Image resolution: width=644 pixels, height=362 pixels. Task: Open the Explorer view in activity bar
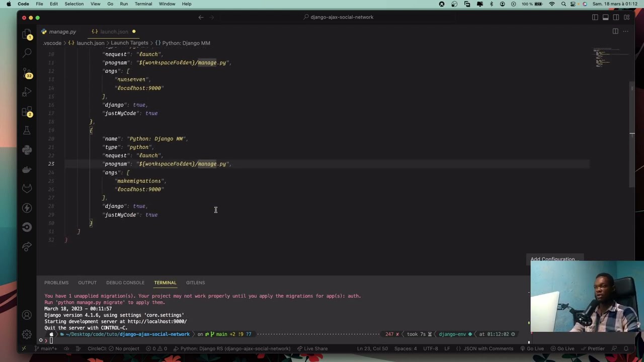point(27,34)
